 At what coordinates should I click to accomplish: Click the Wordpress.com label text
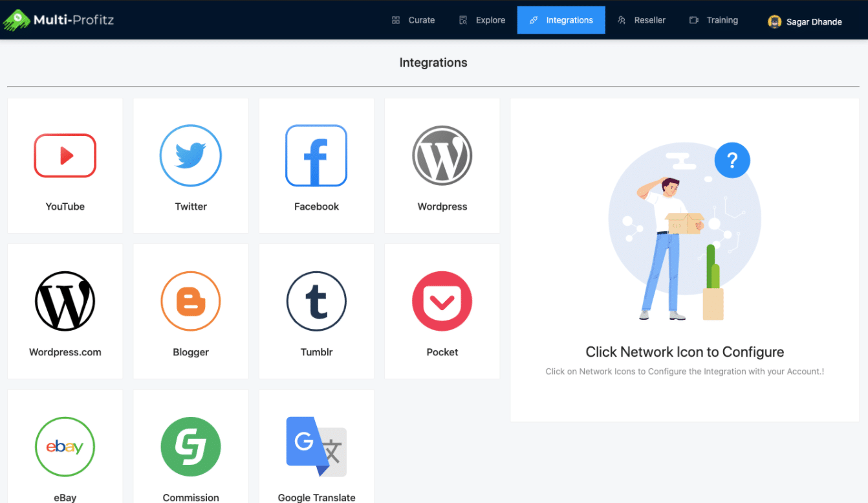point(65,352)
